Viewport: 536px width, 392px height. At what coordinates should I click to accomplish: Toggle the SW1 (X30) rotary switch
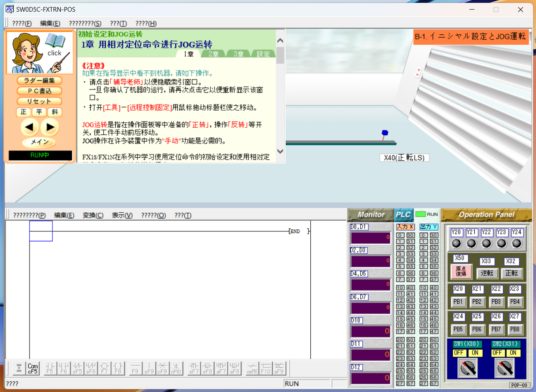click(x=467, y=367)
